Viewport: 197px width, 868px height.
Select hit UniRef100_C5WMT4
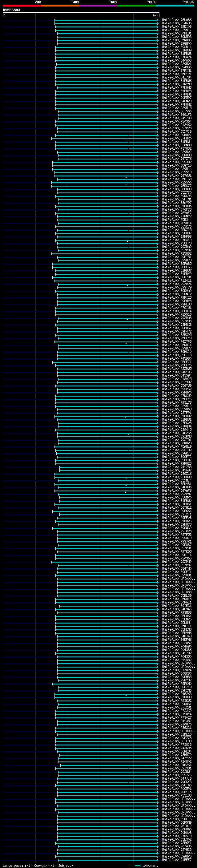tap(177, 345)
